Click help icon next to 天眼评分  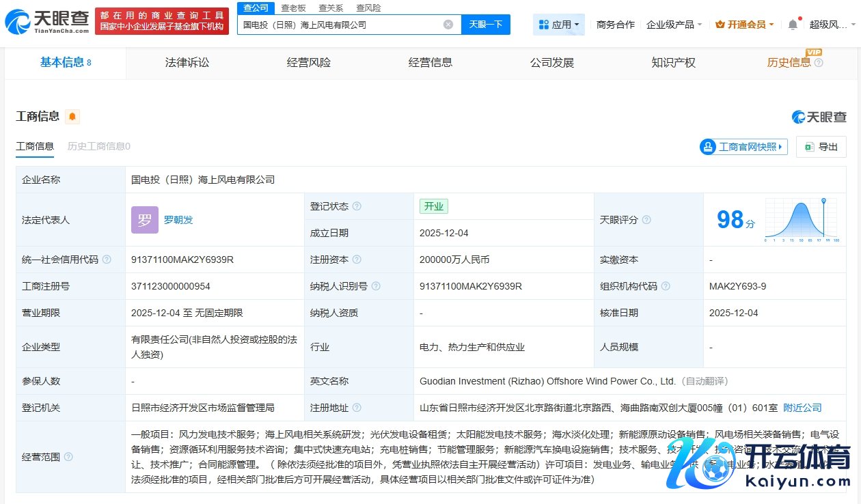pyautogui.click(x=646, y=220)
